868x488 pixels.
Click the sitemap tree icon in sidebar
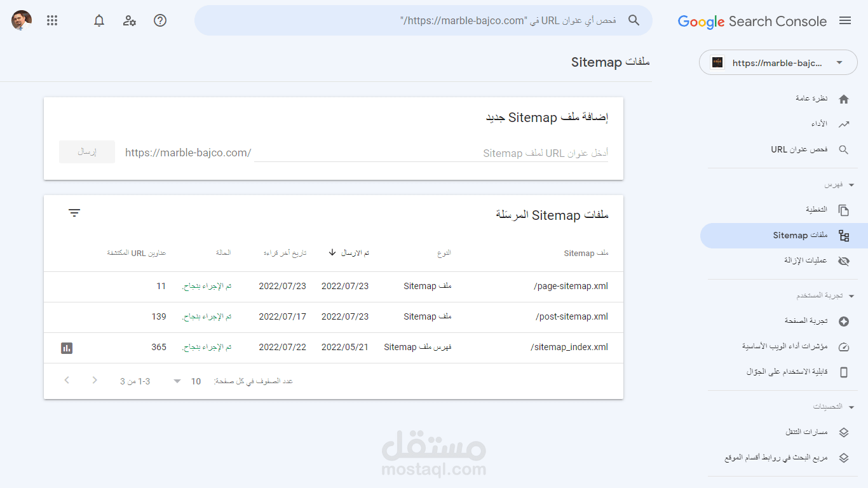click(x=844, y=236)
